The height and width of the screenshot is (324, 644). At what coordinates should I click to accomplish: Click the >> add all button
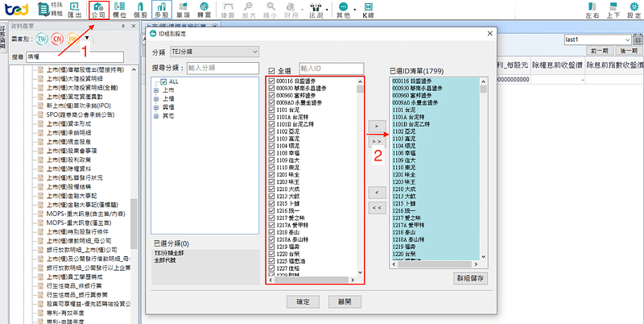point(375,141)
